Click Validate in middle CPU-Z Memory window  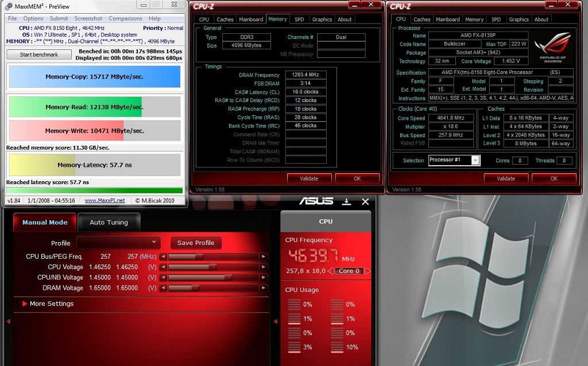pyautogui.click(x=309, y=178)
